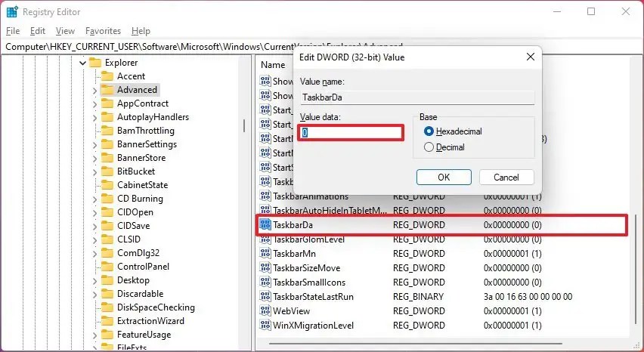This screenshot has width=644, height=352.
Task: Click the TaskbarAutoHideInTabletMode value icon
Action: point(265,211)
